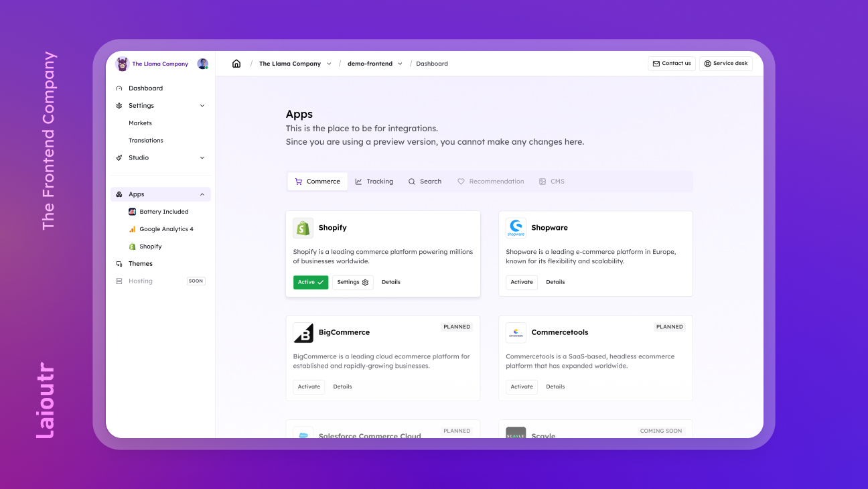Click the Llama Company logo avatar
The width and height of the screenshot is (868, 489).
pyautogui.click(x=122, y=64)
